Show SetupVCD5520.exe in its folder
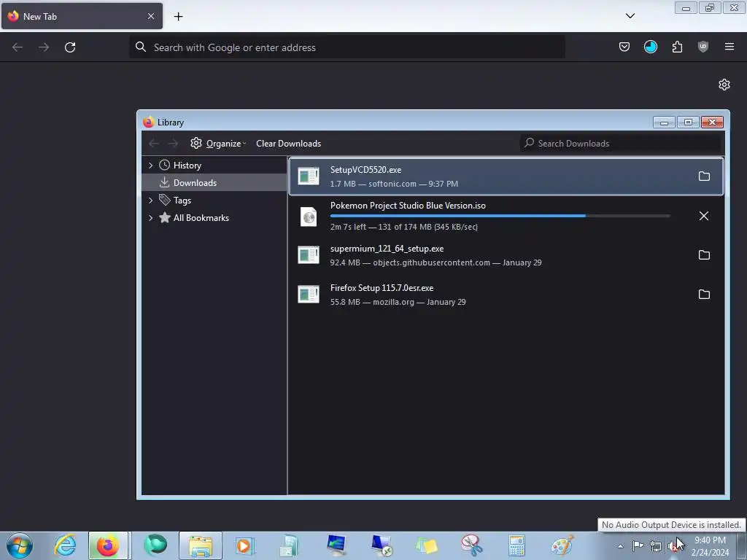747x560 pixels. (x=704, y=176)
